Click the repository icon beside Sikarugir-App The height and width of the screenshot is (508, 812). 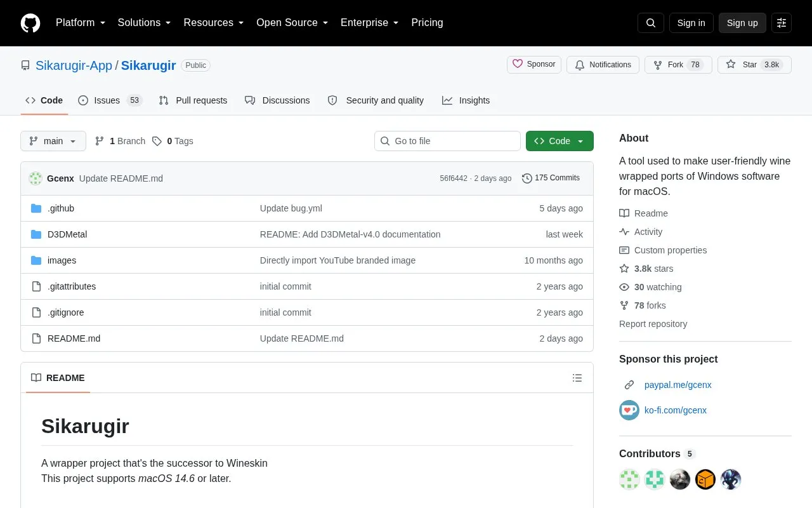click(x=25, y=65)
